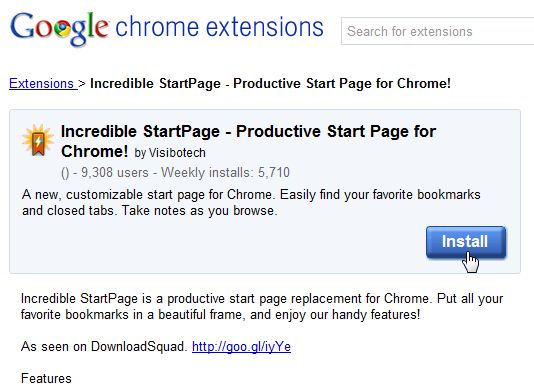Screen dimensions: 534x388
Task: Click the 'chrome extensions' header text
Action: coord(220,27)
